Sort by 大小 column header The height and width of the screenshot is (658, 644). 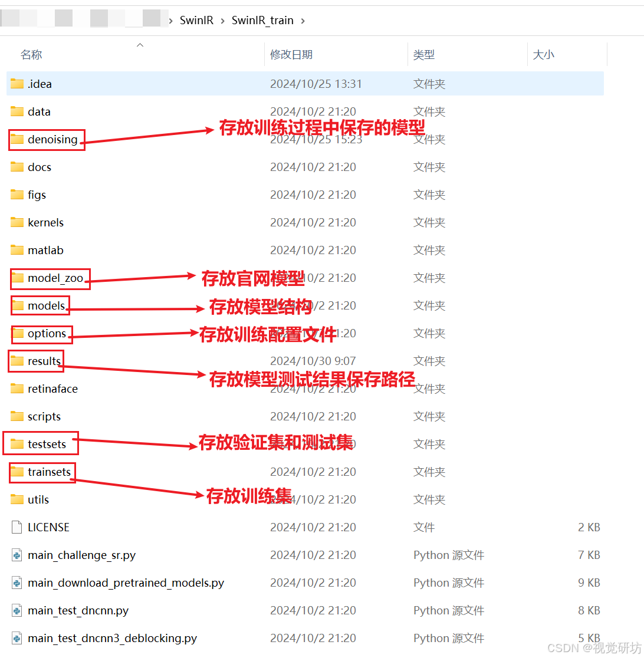click(x=544, y=55)
